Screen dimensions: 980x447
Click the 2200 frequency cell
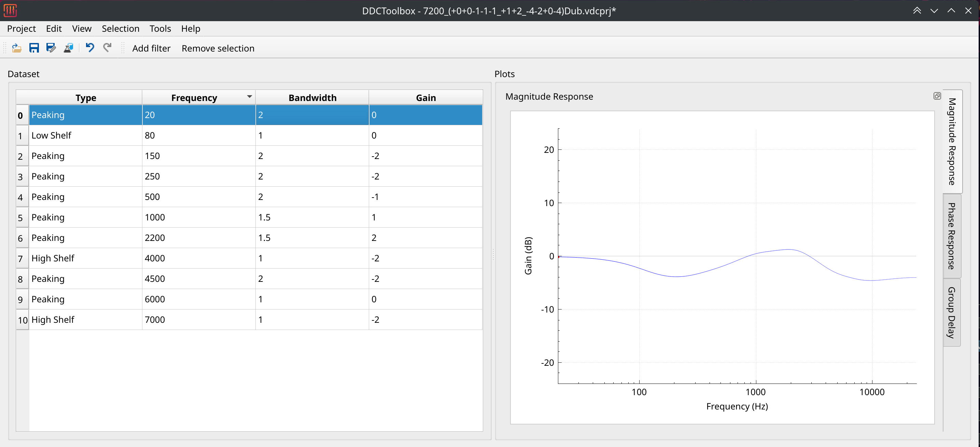[x=198, y=237]
